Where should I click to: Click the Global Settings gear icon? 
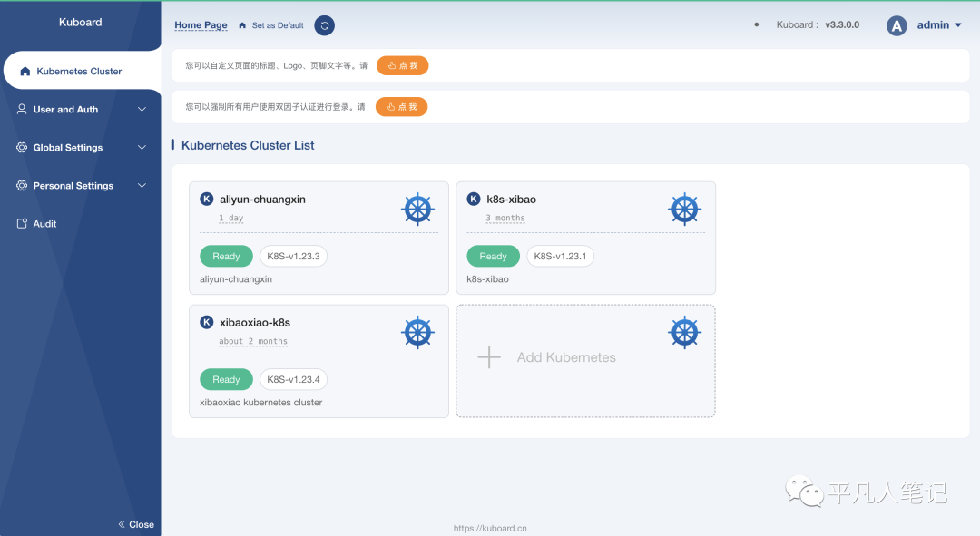coord(22,148)
